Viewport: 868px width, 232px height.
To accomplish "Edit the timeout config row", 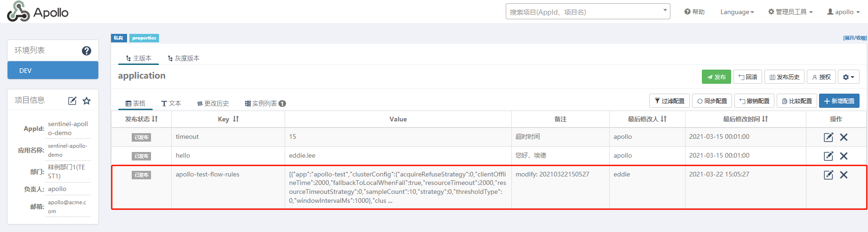I will [828, 137].
